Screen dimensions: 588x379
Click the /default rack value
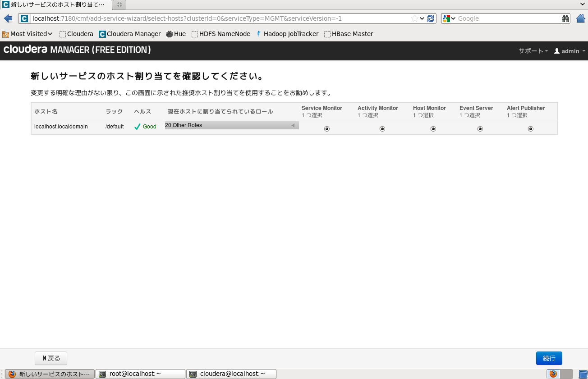pyautogui.click(x=115, y=127)
